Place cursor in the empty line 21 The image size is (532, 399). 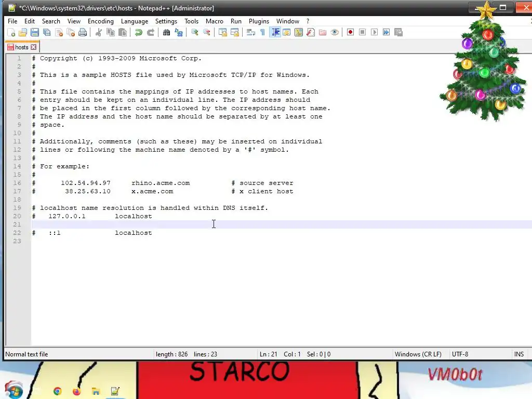[x=282, y=224]
